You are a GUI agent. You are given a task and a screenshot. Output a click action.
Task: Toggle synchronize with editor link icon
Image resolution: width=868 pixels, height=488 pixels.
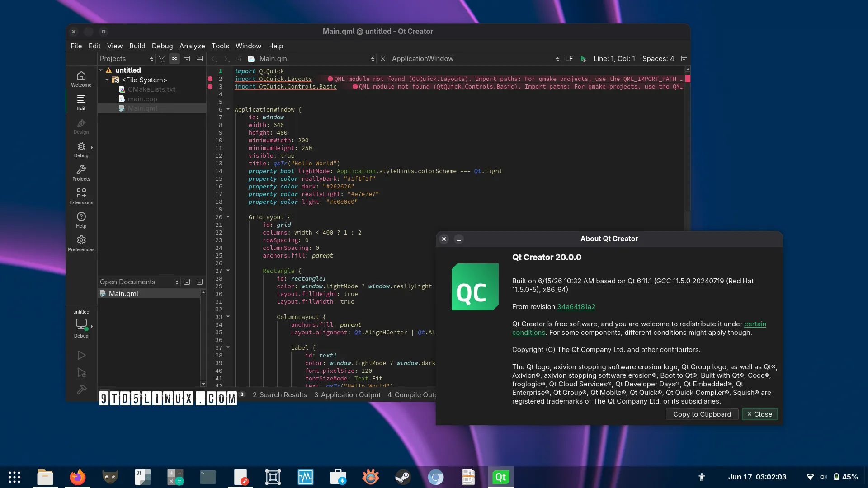pyautogui.click(x=175, y=59)
